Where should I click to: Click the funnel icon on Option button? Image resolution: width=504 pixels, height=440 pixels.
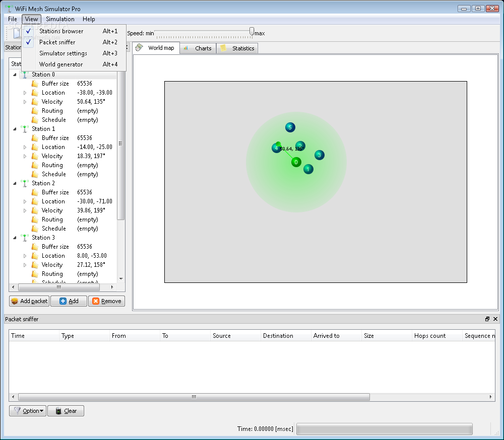pos(17,411)
